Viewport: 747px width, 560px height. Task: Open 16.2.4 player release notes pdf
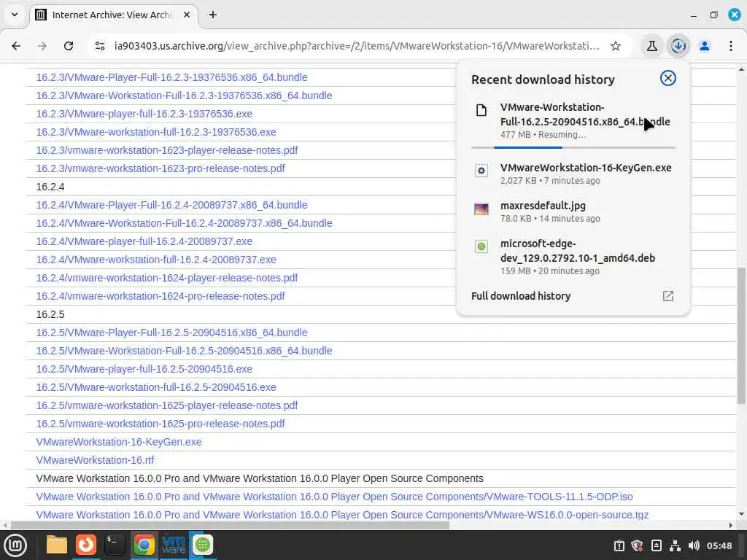(x=167, y=278)
